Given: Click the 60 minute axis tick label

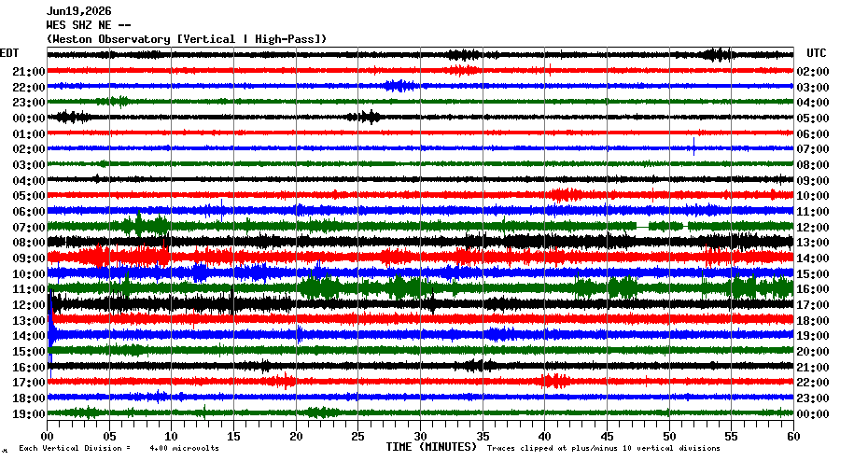Looking at the screenshot, I should point(793,437).
